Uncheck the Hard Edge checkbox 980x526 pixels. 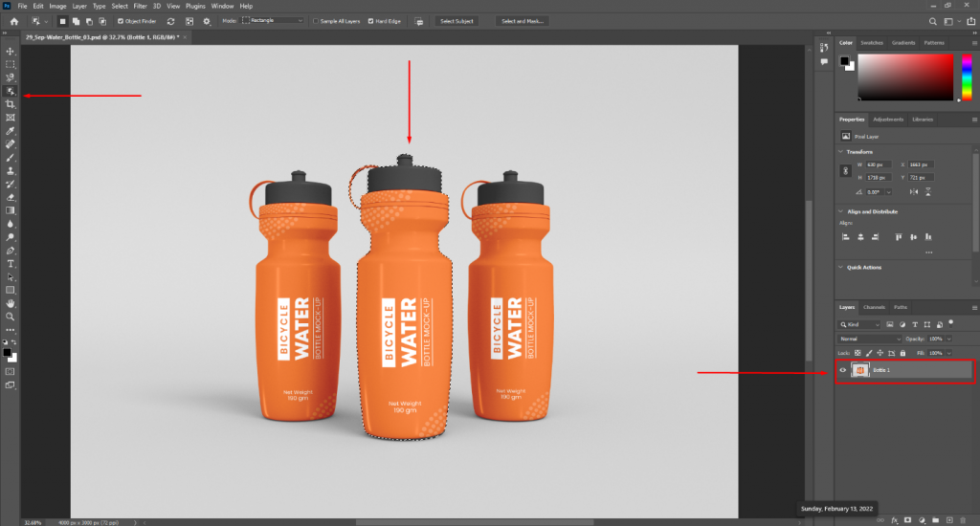[370, 21]
